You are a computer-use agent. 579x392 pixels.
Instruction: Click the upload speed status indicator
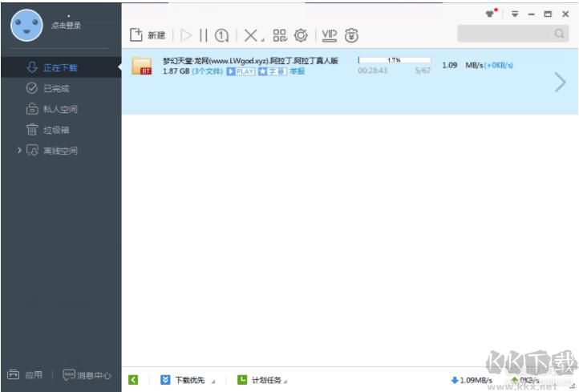(x=525, y=380)
